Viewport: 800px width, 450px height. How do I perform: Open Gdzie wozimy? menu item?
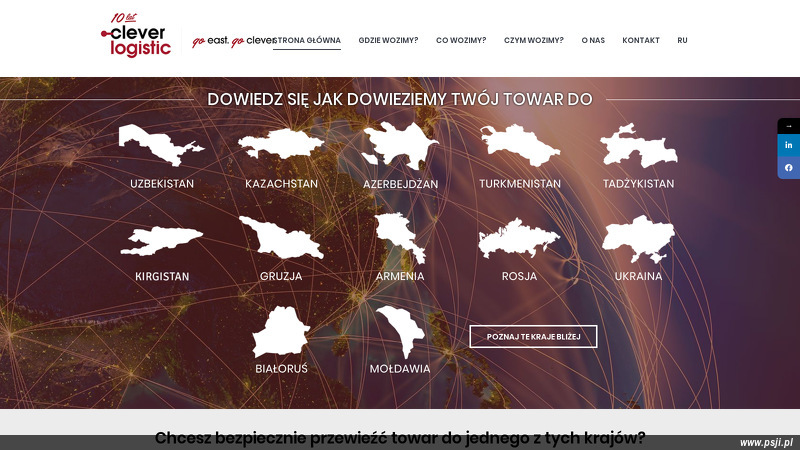pyautogui.click(x=388, y=40)
